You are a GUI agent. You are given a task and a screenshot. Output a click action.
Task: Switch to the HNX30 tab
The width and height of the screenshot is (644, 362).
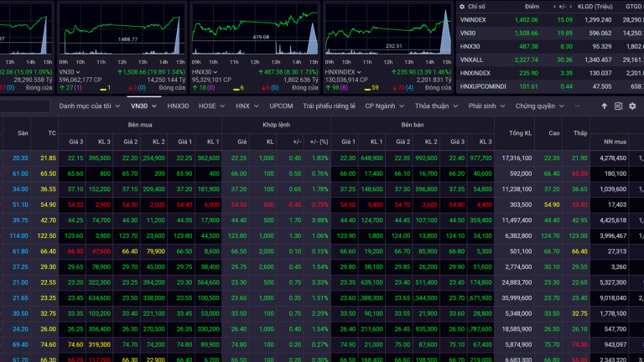(x=178, y=106)
